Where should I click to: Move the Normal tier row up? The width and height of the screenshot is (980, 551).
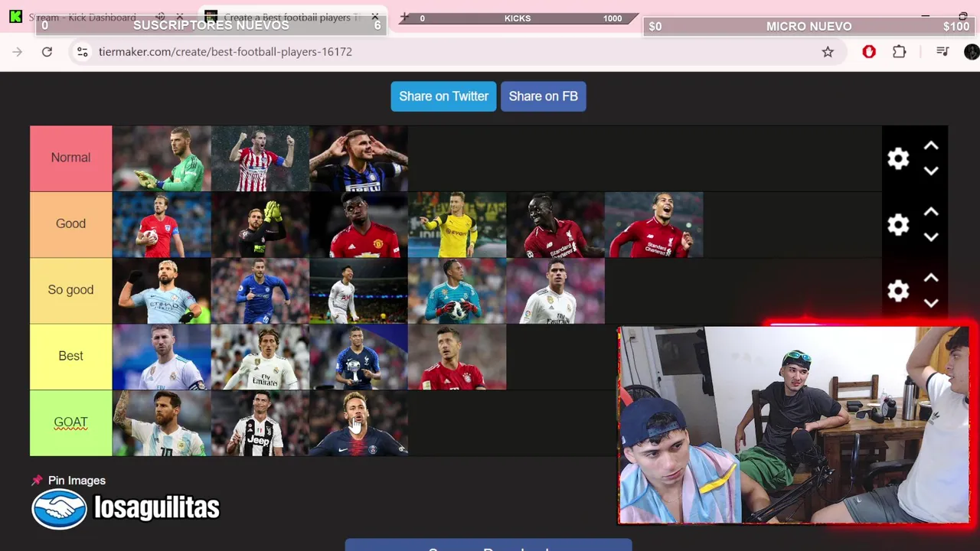coord(931,145)
